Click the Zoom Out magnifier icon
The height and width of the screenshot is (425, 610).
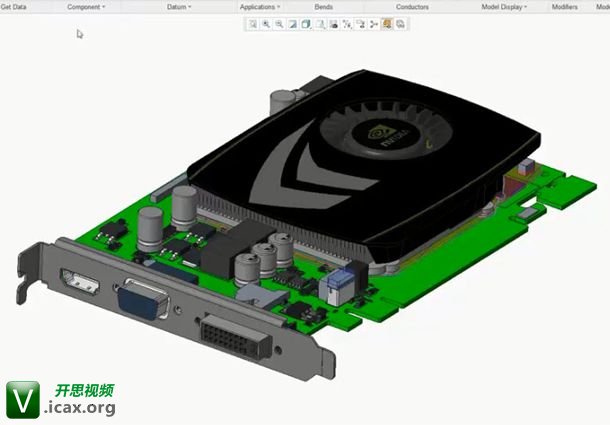pyautogui.click(x=279, y=24)
